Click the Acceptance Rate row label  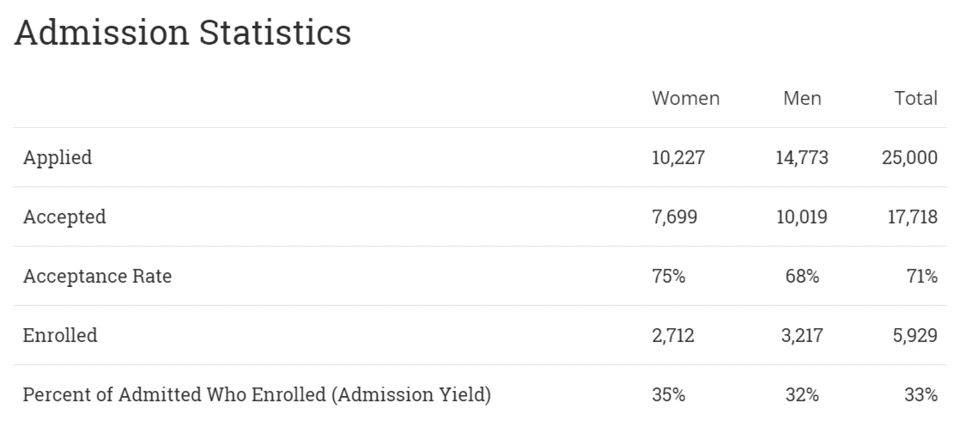(x=97, y=276)
